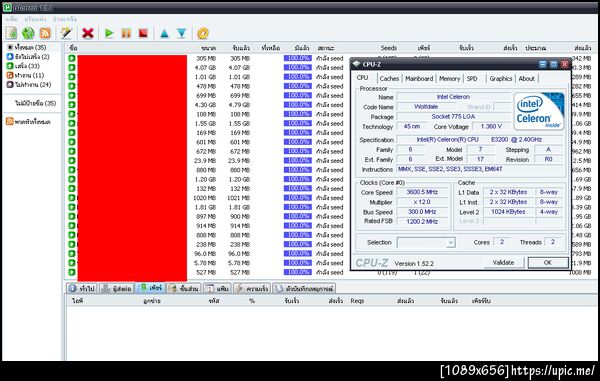Click the "1200.2 MHz" rated FSB value
This screenshot has height=381, width=600.
pyautogui.click(x=422, y=221)
